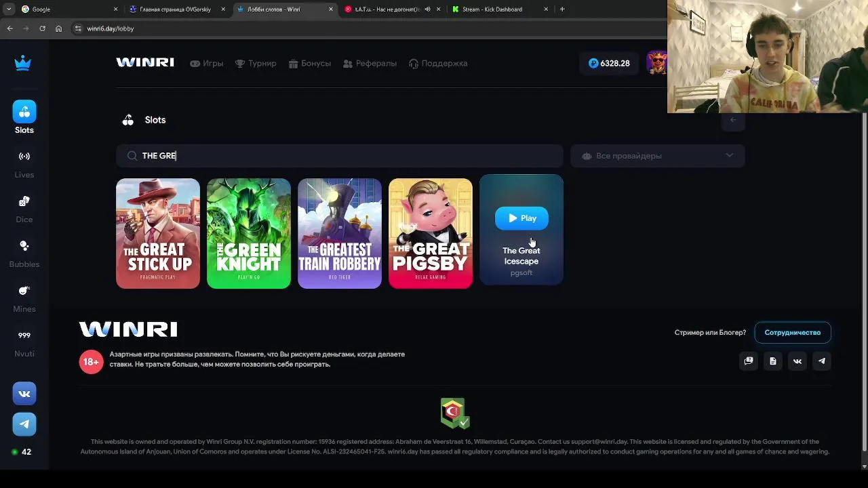Image resolution: width=868 pixels, height=488 pixels.
Task: Click the Slots page heading
Action: click(155, 120)
